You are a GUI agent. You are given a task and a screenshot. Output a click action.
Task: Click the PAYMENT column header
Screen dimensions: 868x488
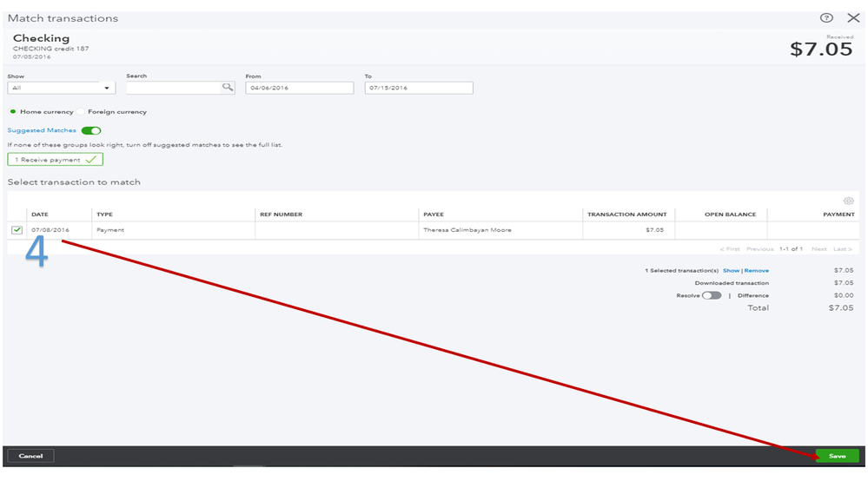tap(838, 214)
